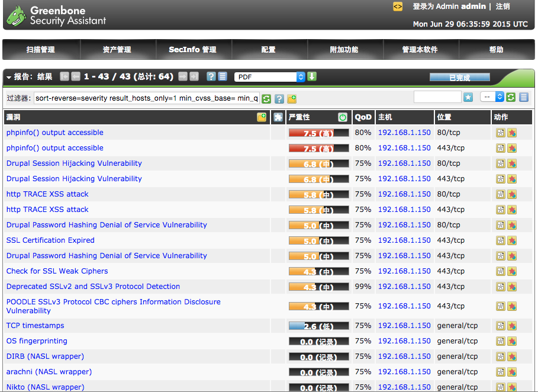Go to next results page arrow

coord(183,76)
